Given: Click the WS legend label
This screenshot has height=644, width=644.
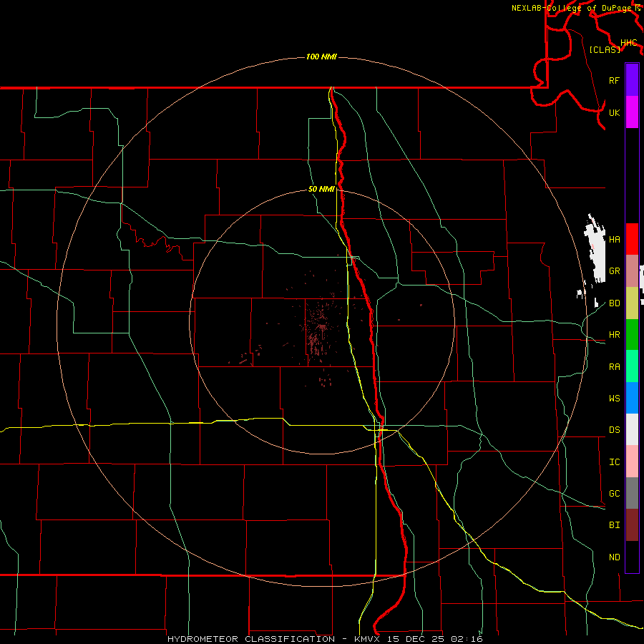Looking at the screenshot, I should (x=614, y=399).
